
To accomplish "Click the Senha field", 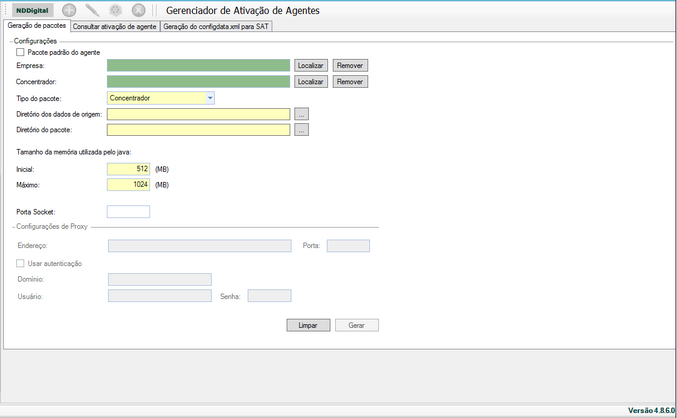I will click(269, 296).
